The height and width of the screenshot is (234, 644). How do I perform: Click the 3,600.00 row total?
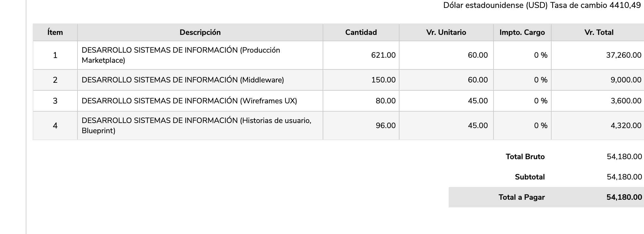tap(626, 101)
